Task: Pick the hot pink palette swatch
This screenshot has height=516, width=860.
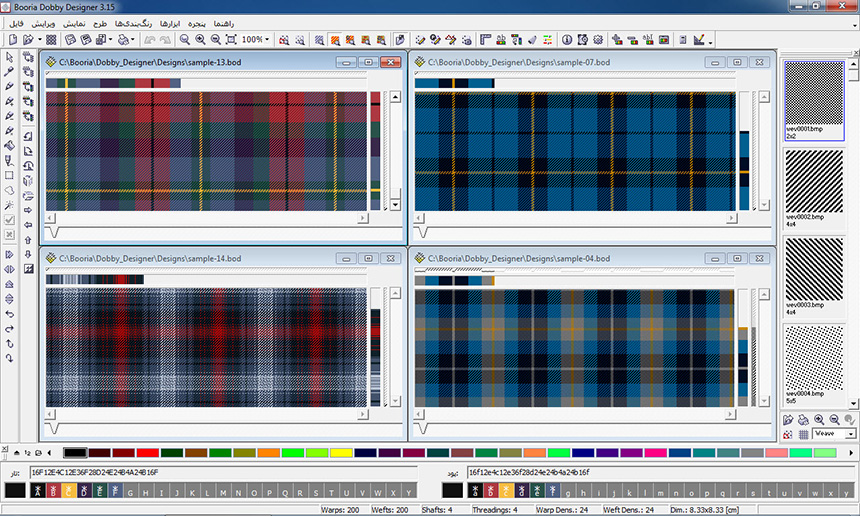Action: pyautogui.click(x=655, y=453)
